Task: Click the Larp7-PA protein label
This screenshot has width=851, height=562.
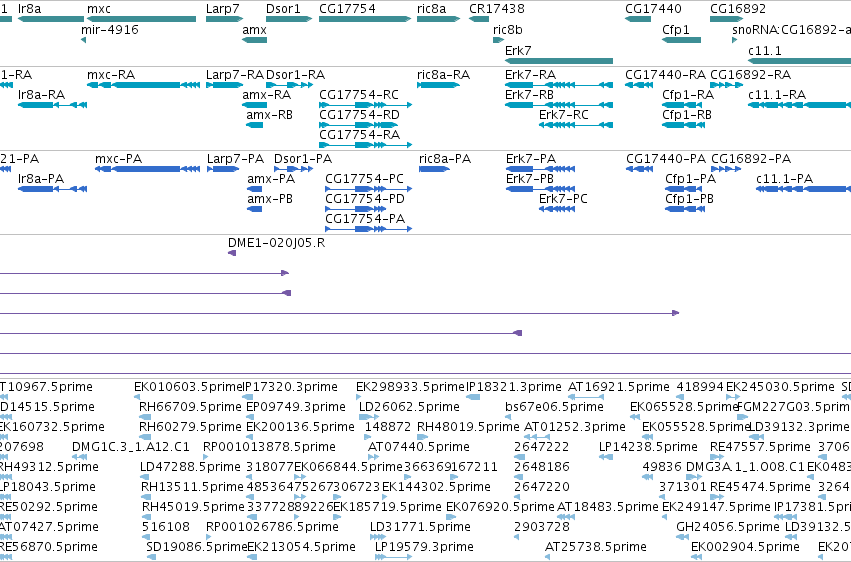Action: click(x=235, y=158)
